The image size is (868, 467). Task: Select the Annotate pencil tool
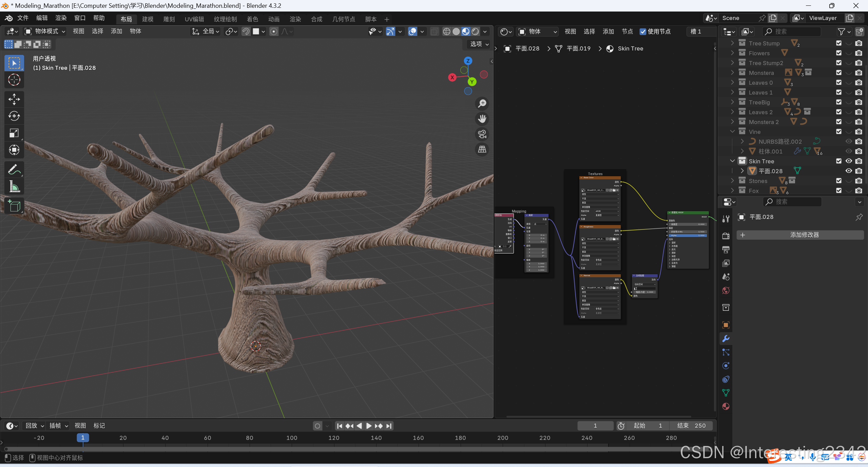coord(14,169)
